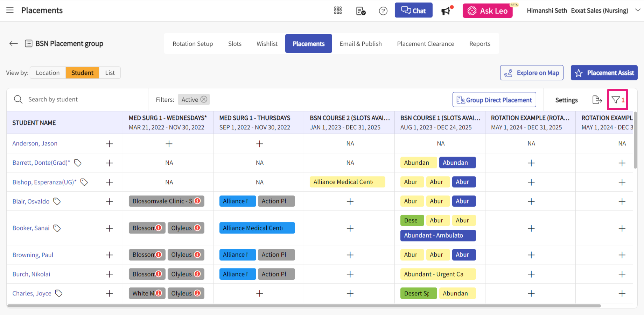
Task: Click the help question mark icon
Action: point(383,11)
